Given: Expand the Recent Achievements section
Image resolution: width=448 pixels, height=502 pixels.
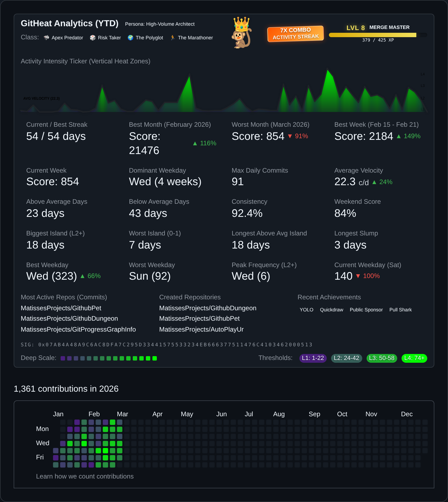Looking at the screenshot, I should (x=329, y=297).
